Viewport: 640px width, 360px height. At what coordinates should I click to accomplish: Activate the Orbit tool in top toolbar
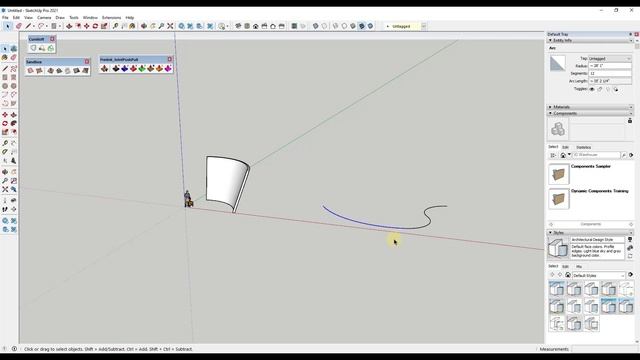144,26
